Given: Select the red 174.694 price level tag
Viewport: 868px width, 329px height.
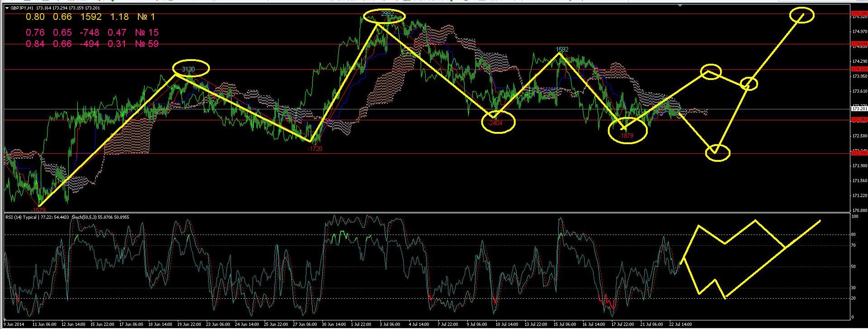Looking at the screenshot, I should [x=859, y=44].
